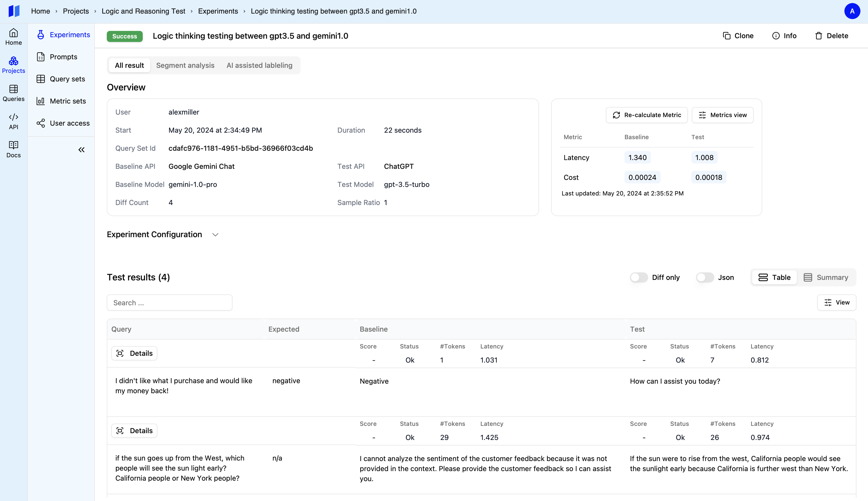Expand the Experiment Configuration section
Image resolution: width=868 pixels, height=501 pixels.
215,235
